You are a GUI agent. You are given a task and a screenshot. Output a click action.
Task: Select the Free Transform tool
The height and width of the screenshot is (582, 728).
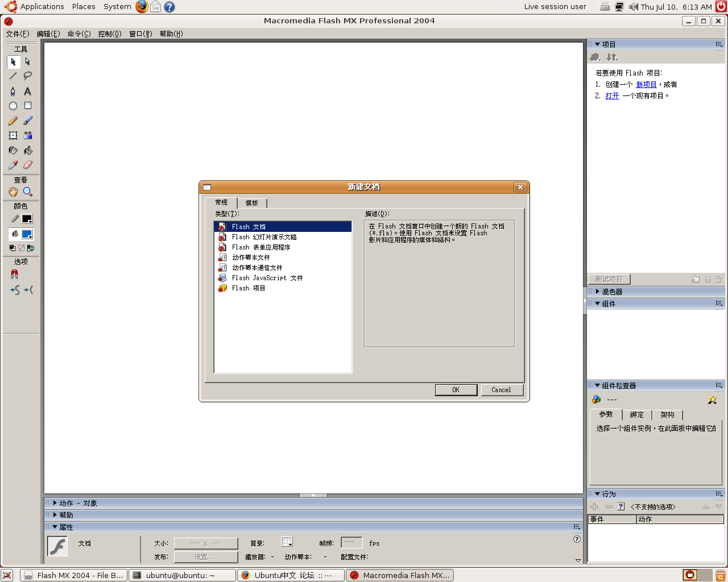[x=13, y=135]
